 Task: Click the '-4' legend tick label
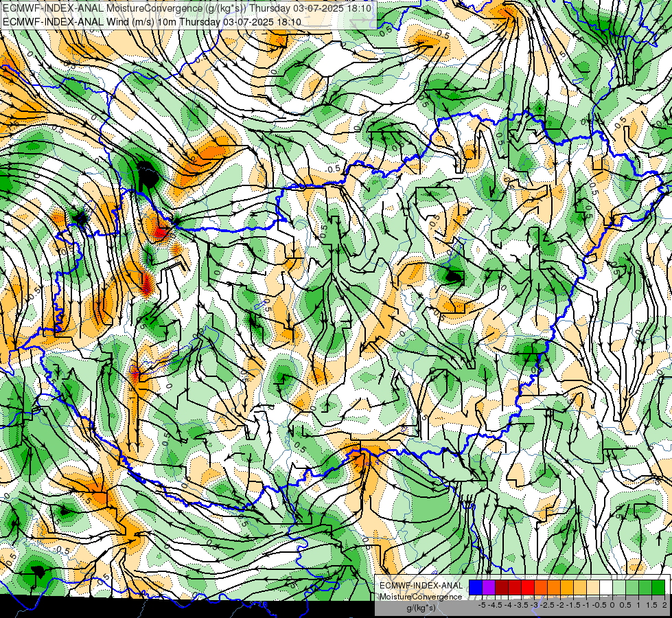pyautogui.click(x=508, y=605)
